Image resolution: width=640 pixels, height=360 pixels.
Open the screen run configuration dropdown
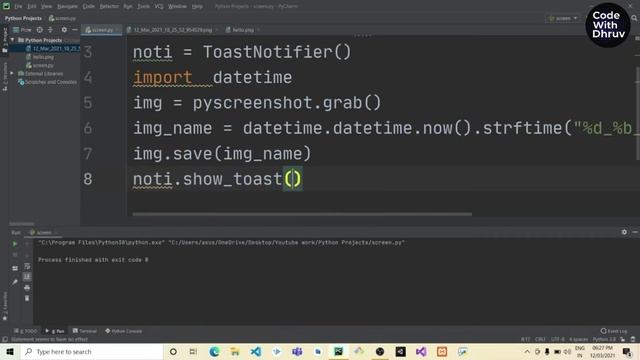(563, 18)
